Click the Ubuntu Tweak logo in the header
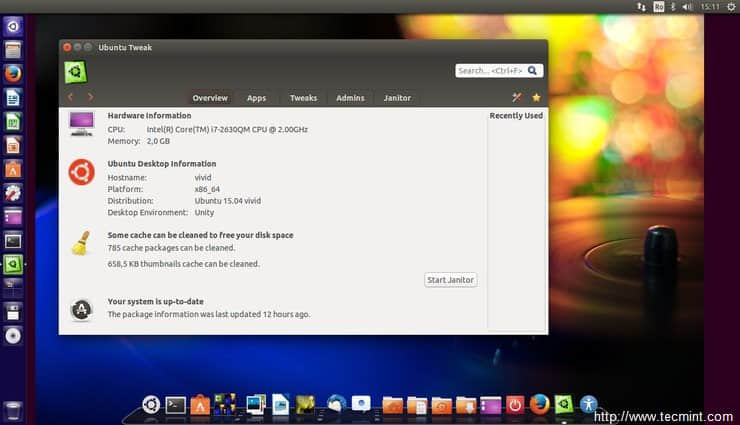Image resolution: width=740 pixels, height=425 pixels. (76, 72)
